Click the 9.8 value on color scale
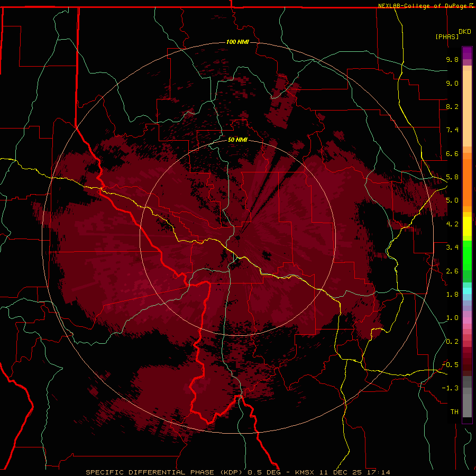The image size is (476, 476). 452,59
